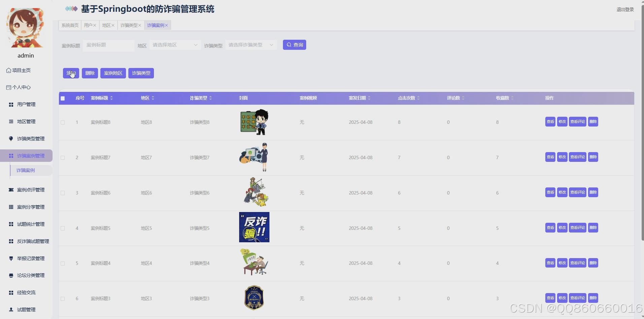Click the home icon beside 项目主页
Image resolution: width=644 pixels, height=319 pixels.
pyautogui.click(x=9, y=70)
